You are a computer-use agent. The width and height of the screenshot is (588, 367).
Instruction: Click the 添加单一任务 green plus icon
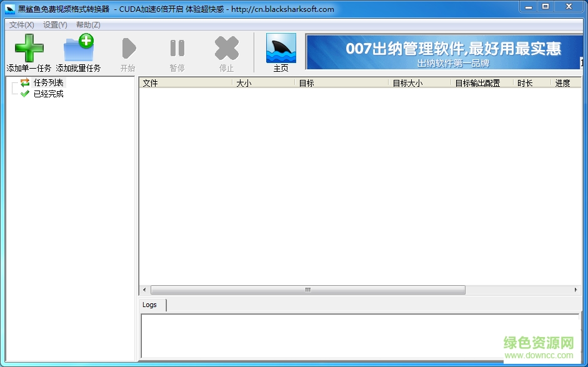coord(28,47)
